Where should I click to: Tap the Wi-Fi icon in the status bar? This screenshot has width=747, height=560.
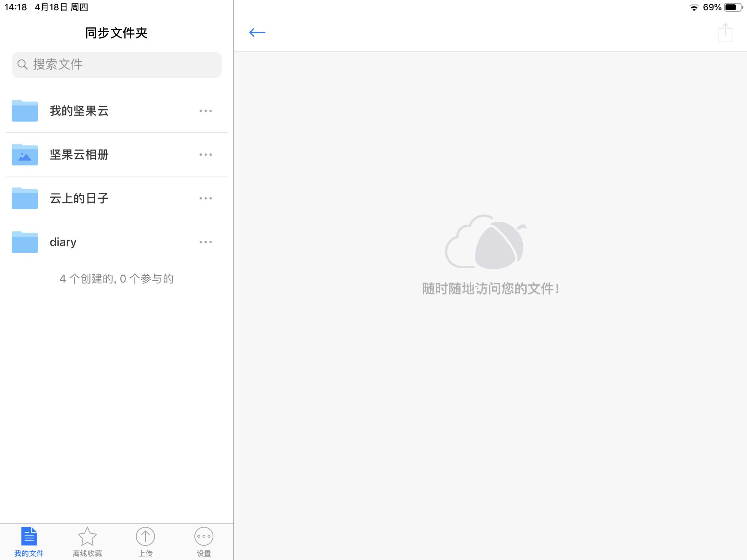pyautogui.click(x=694, y=6)
